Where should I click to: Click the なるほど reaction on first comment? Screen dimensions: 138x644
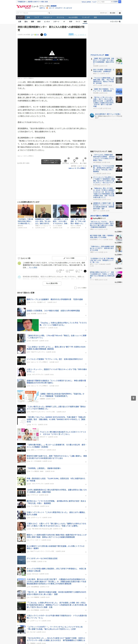point(67,271)
